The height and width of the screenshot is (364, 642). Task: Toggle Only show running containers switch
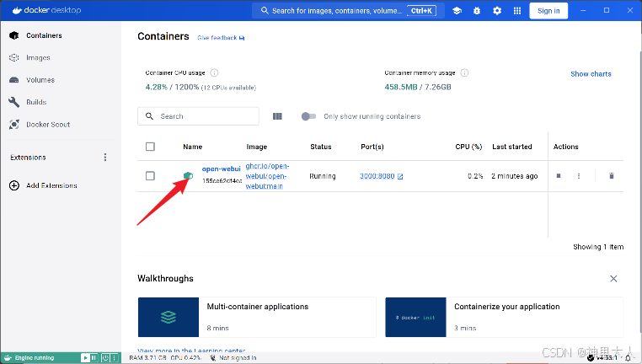(x=308, y=116)
